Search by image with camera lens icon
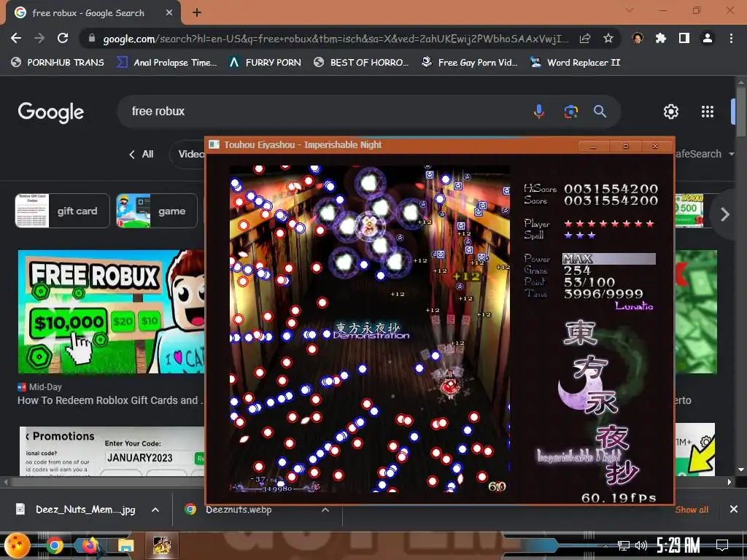Image resolution: width=747 pixels, height=560 pixels. 570,112
